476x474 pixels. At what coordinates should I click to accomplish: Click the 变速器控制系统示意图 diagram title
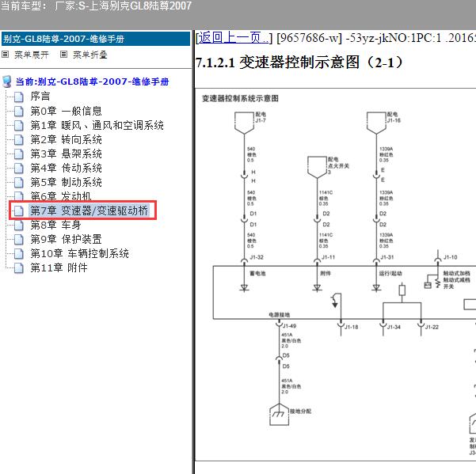click(240, 98)
